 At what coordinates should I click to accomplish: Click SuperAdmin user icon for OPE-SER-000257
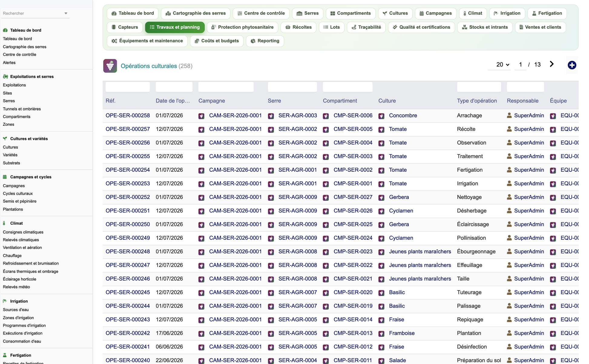point(509,129)
